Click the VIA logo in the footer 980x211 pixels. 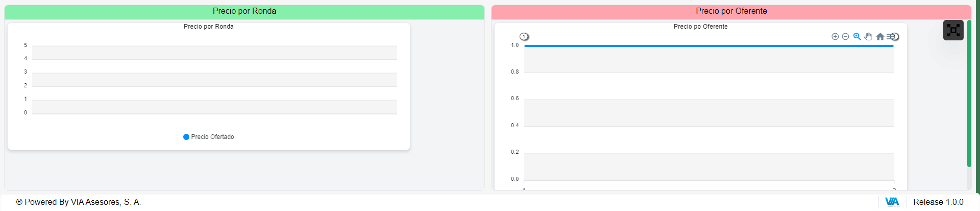(x=892, y=202)
